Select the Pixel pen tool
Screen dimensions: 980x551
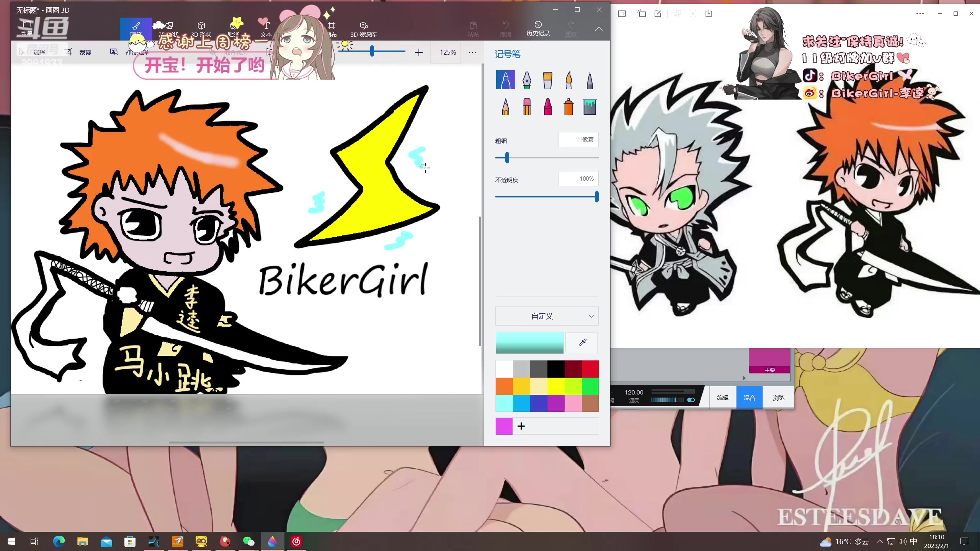click(x=590, y=80)
